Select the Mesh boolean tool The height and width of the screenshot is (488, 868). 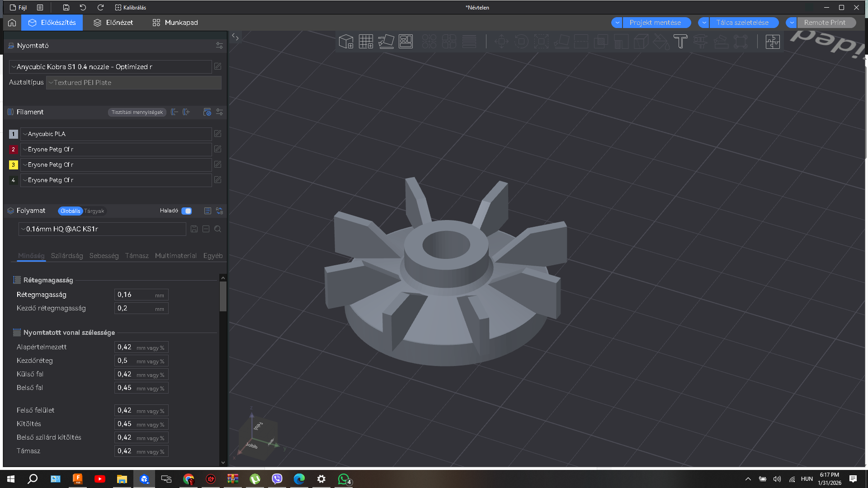coord(601,42)
